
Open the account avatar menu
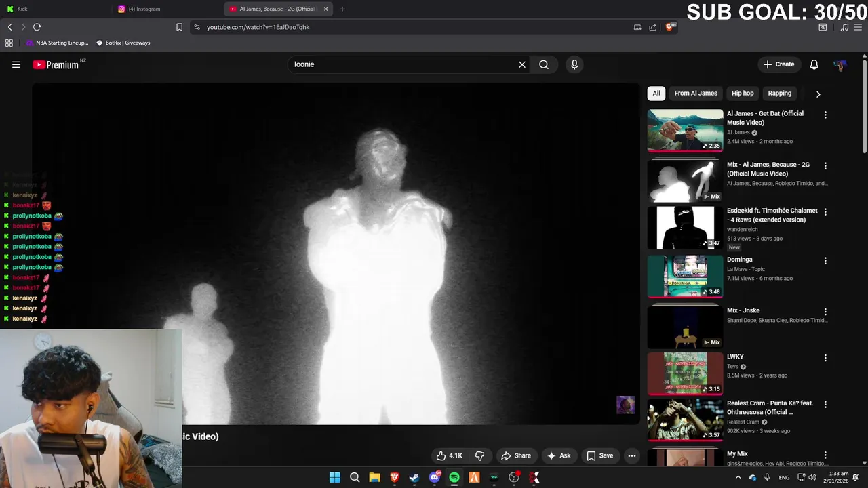[x=840, y=64]
